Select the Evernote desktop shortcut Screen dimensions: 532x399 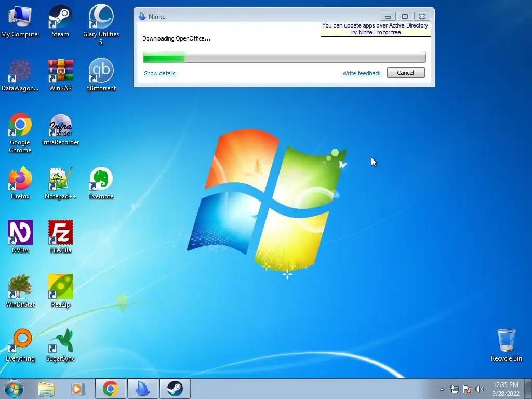[101, 183]
